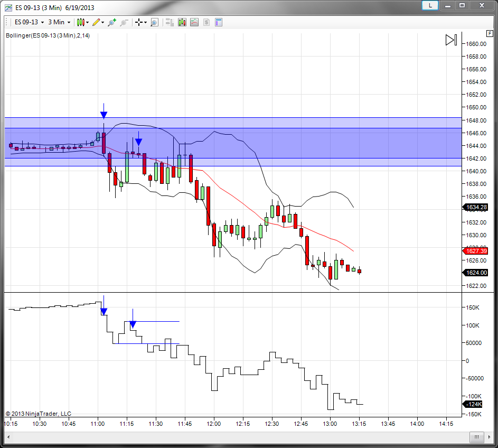Close the chart window

482,5
